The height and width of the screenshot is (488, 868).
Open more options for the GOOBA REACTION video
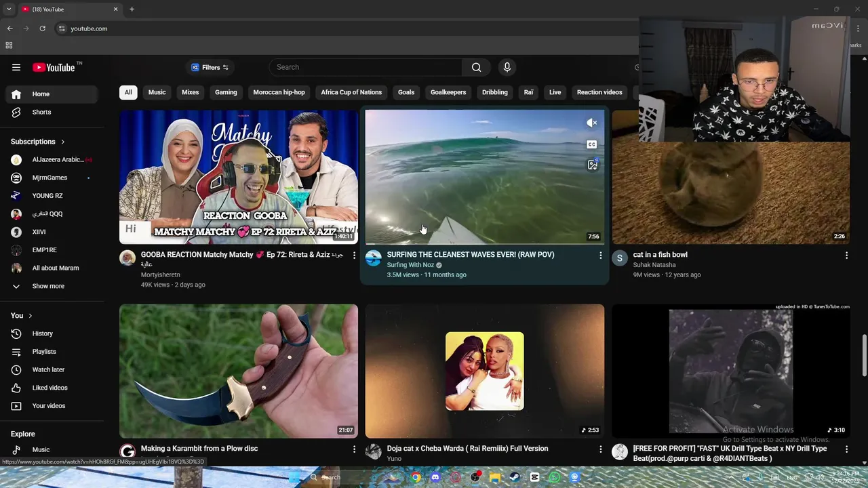tap(354, 256)
